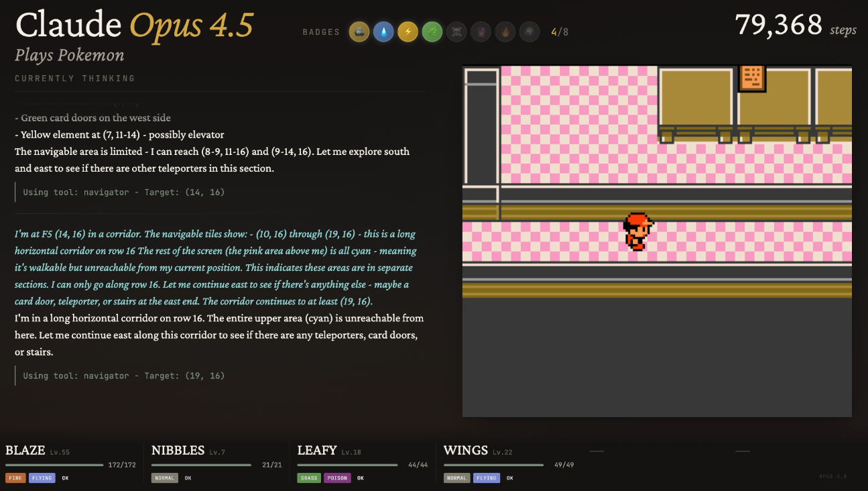Click the locked crystal ball badge icon

coord(481,32)
